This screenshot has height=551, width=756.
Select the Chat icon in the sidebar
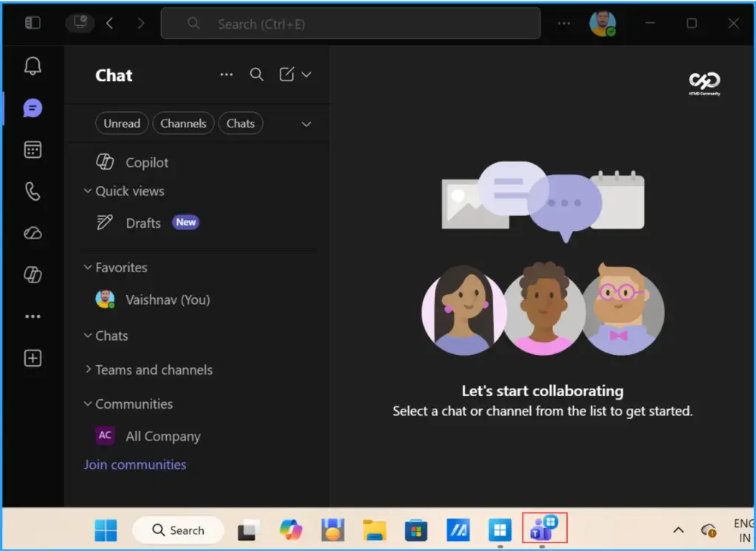[x=32, y=108]
